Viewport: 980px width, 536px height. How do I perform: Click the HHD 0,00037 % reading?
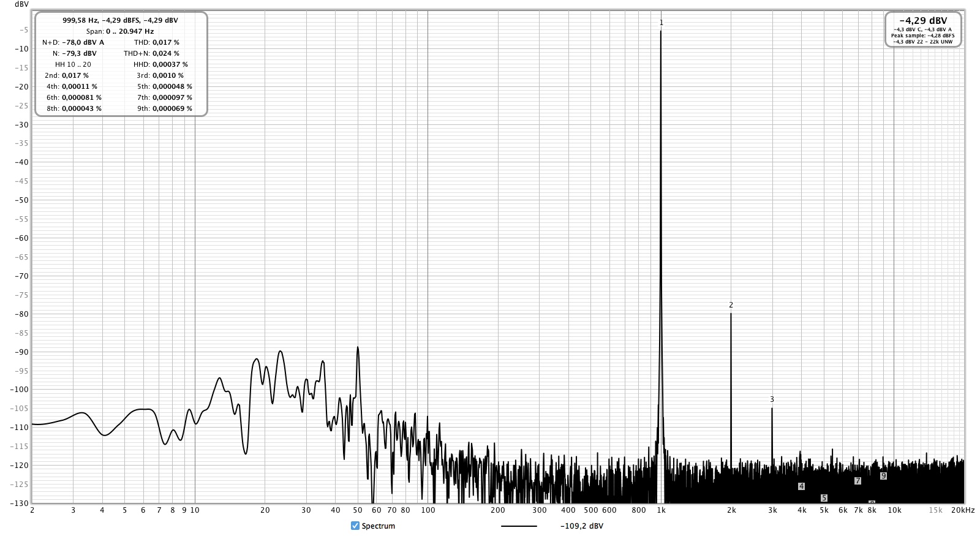[x=170, y=64]
